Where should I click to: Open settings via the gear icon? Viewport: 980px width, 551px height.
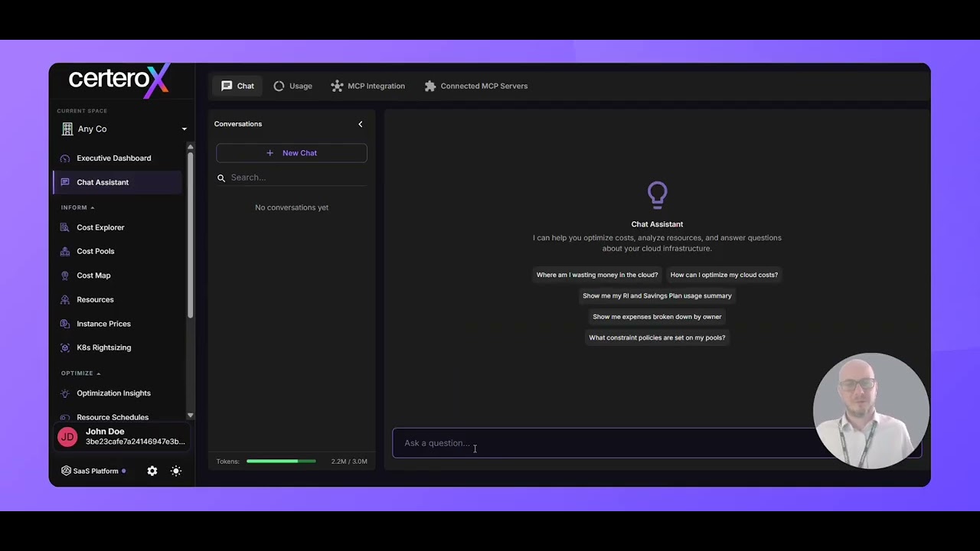(152, 471)
